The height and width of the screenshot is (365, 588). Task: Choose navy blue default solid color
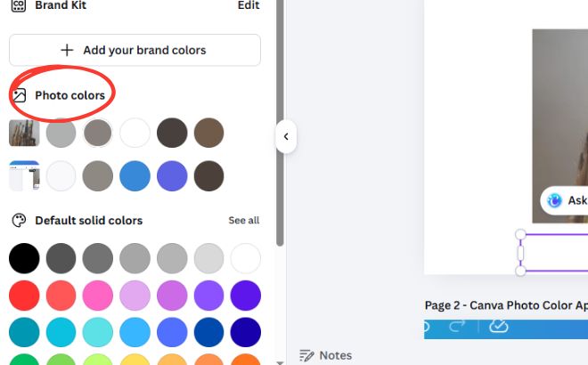tap(245, 332)
